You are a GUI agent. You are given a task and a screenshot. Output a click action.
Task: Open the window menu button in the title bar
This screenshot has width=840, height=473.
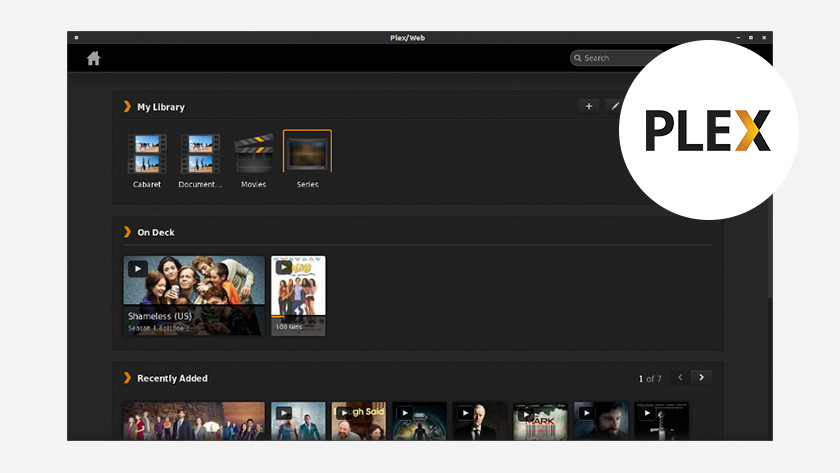click(77, 37)
